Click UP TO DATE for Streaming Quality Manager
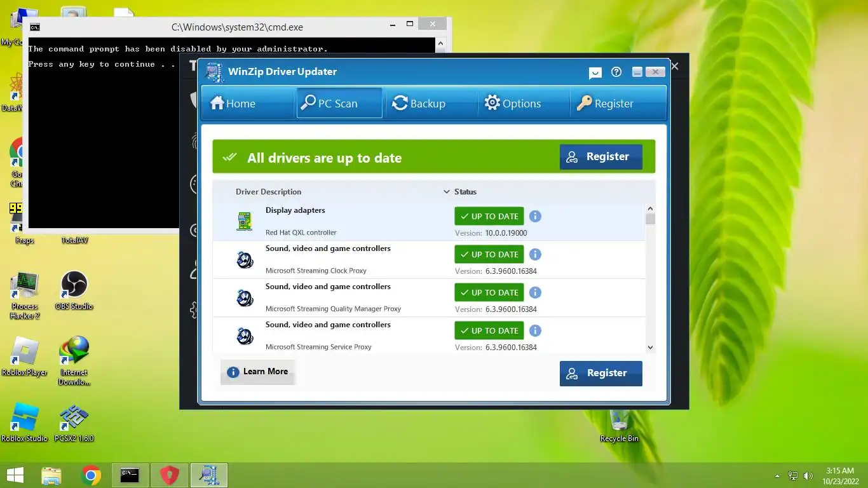This screenshot has width=868, height=488. (489, 292)
